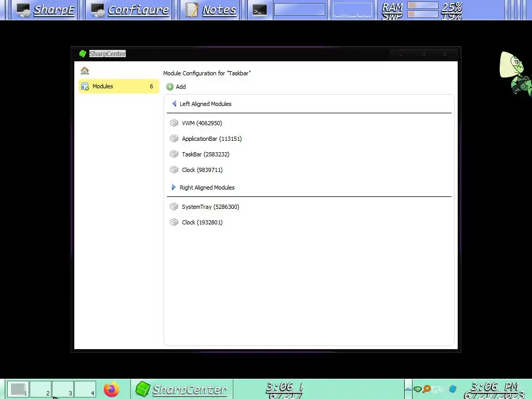This screenshot has width=532, height=399.
Task: Select the ApplicationBar (113151) module row
Action: pyautogui.click(x=309, y=139)
